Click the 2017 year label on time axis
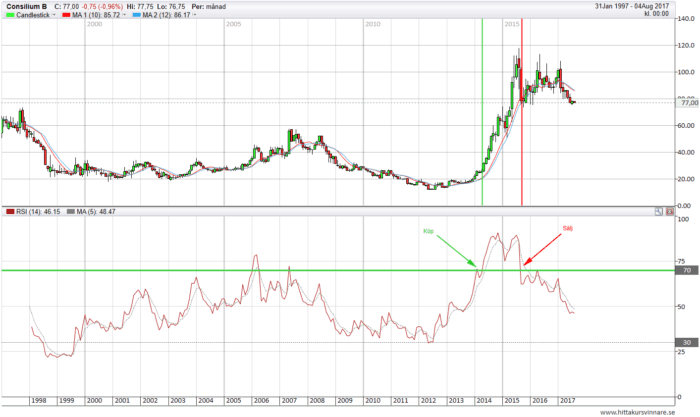 tap(567, 400)
